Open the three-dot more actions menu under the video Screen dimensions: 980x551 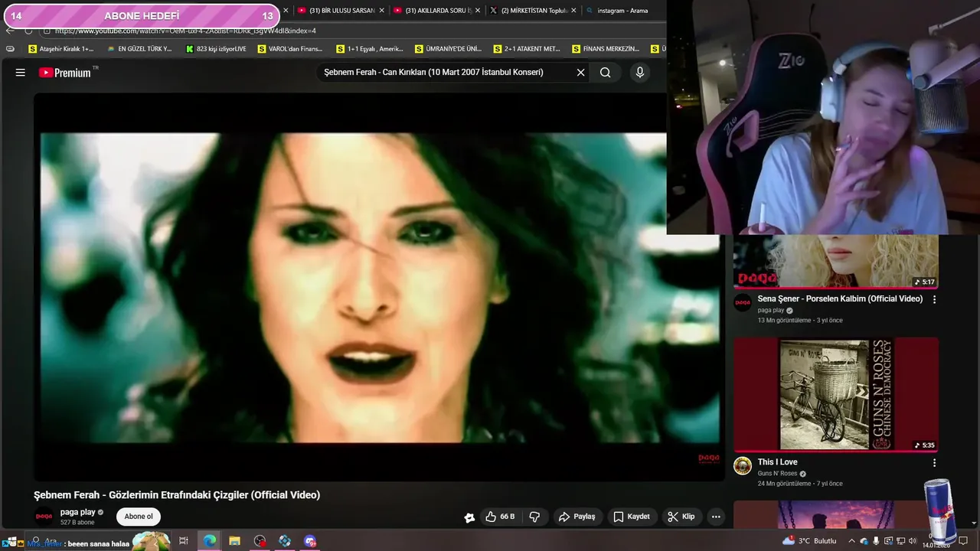click(716, 517)
